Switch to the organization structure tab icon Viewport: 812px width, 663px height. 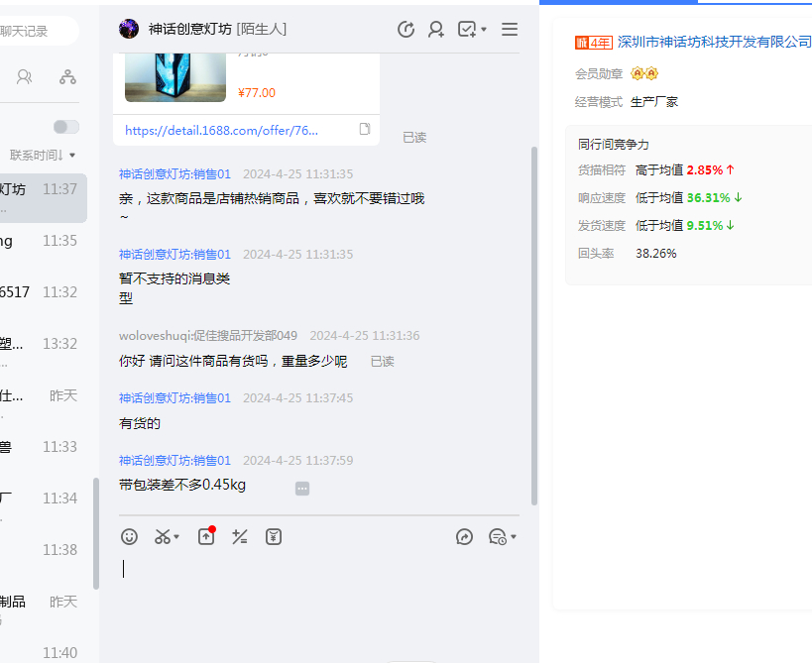pos(67,76)
